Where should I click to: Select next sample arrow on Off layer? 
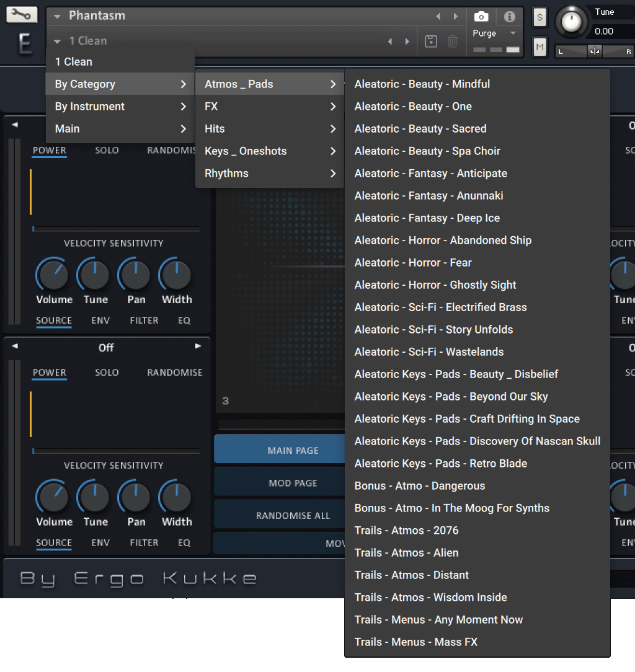(198, 346)
